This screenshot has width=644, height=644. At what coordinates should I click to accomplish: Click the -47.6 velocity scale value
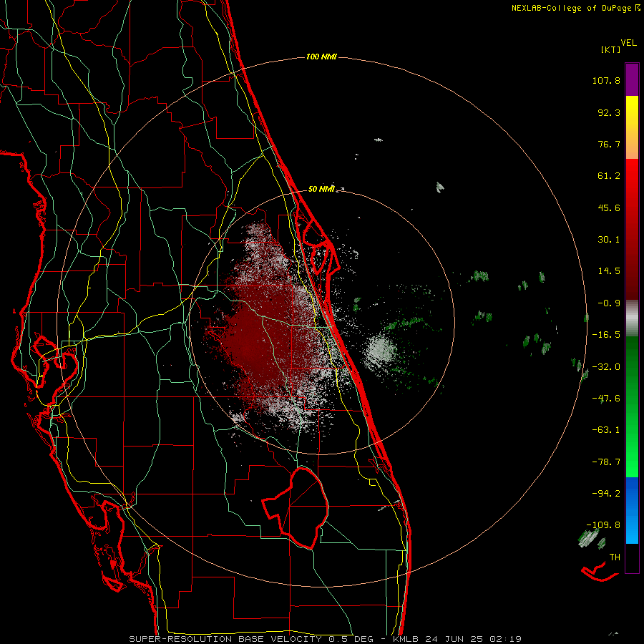606,399
